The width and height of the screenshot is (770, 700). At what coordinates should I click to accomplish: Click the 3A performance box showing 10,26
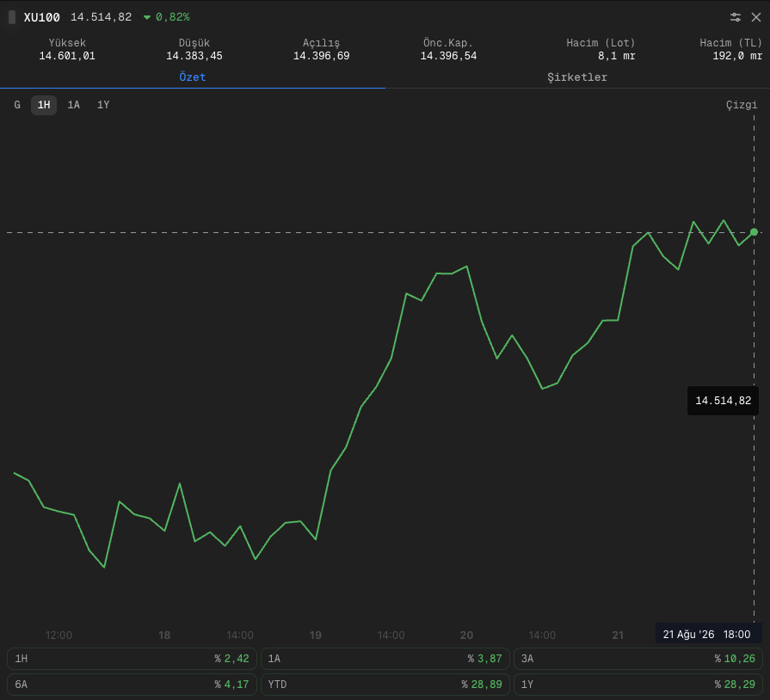[638, 658]
